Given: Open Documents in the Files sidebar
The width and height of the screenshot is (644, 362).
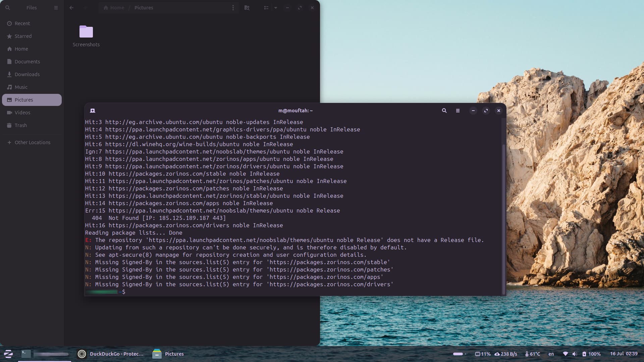Looking at the screenshot, I should point(32,62).
